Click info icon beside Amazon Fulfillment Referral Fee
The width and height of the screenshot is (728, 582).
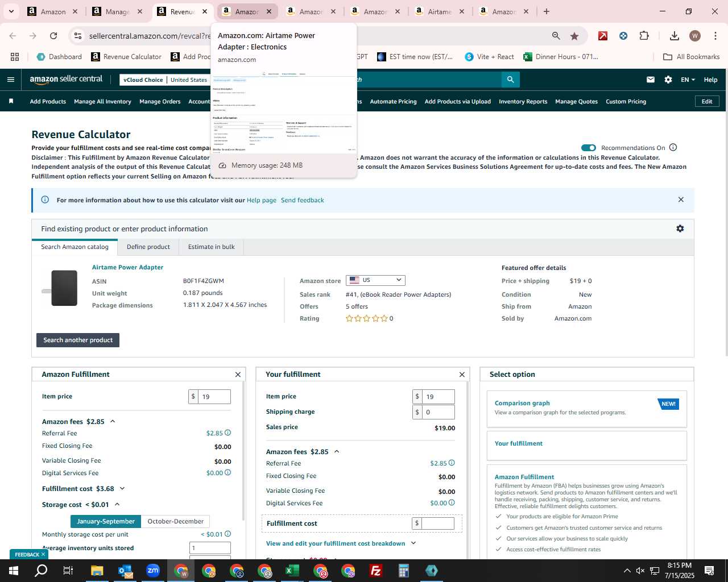(x=228, y=433)
